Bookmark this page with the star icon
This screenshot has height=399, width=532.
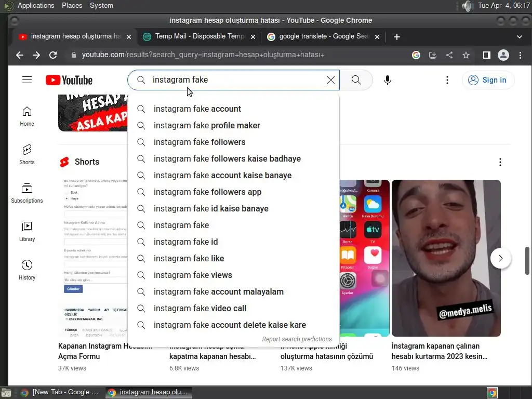click(x=466, y=55)
